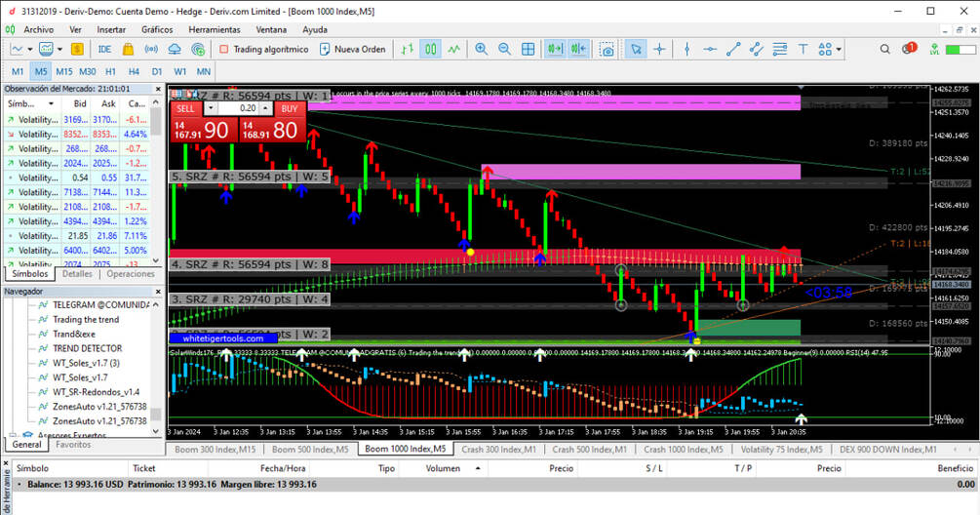Screen dimensions: 980x515
Task: Open the shapes objects dropdown
Action: [839, 49]
